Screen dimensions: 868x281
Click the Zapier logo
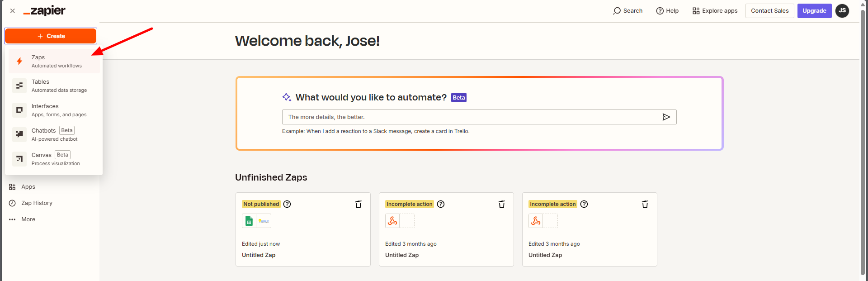click(x=44, y=11)
